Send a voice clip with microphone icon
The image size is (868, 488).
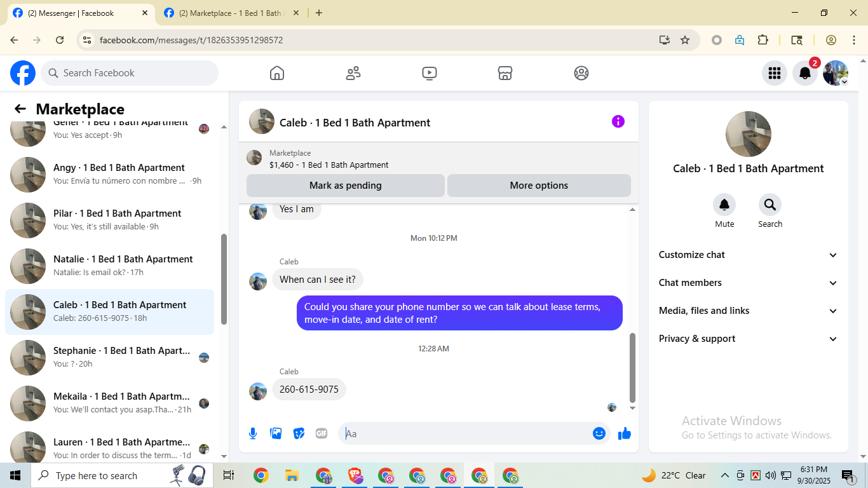[253, 433]
